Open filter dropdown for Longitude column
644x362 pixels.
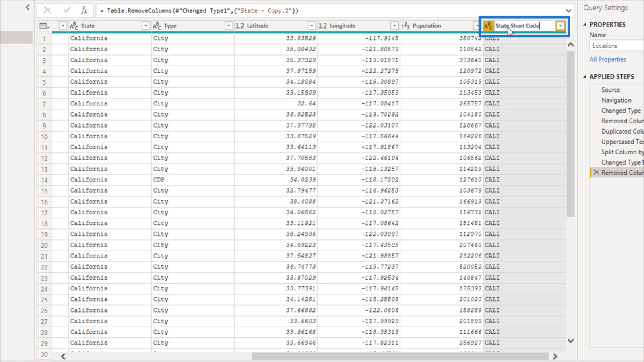click(x=394, y=26)
